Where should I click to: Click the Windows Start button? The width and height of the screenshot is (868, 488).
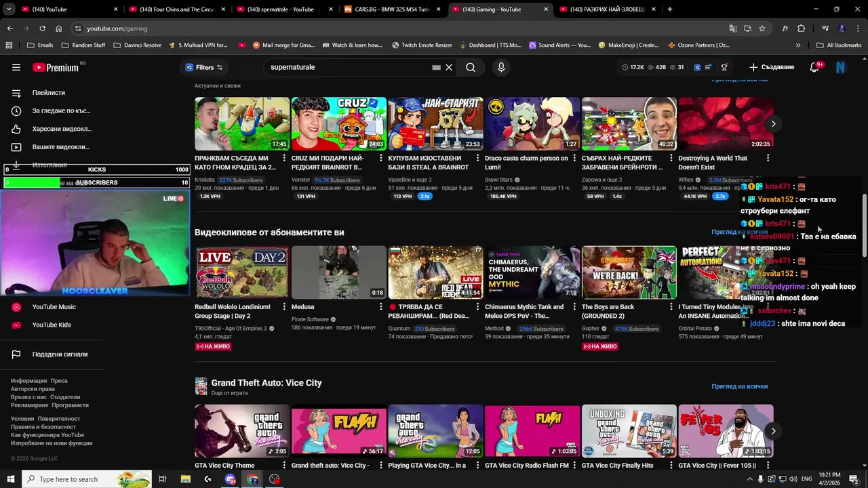10,479
